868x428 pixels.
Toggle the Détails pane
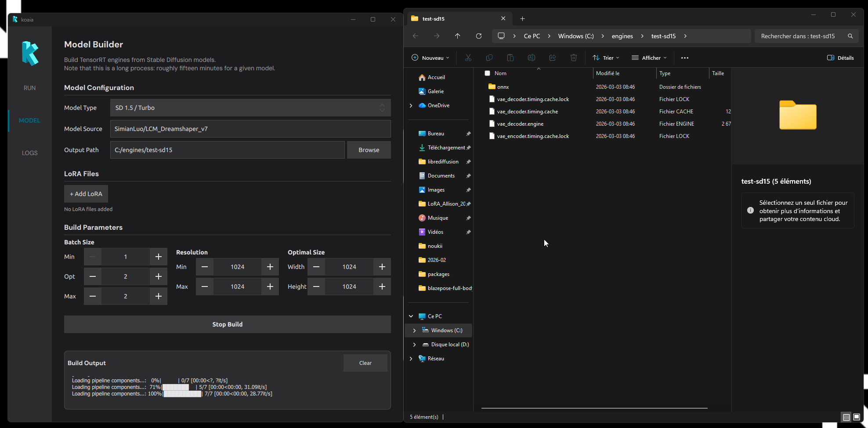(840, 58)
